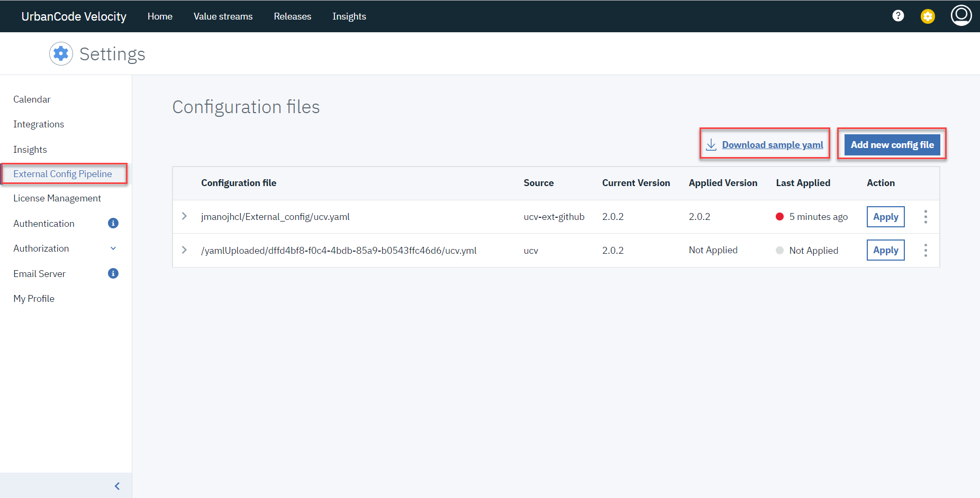Click the Email Server info icon
Image resolution: width=980 pixels, height=498 pixels.
click(x=113, y=273)
